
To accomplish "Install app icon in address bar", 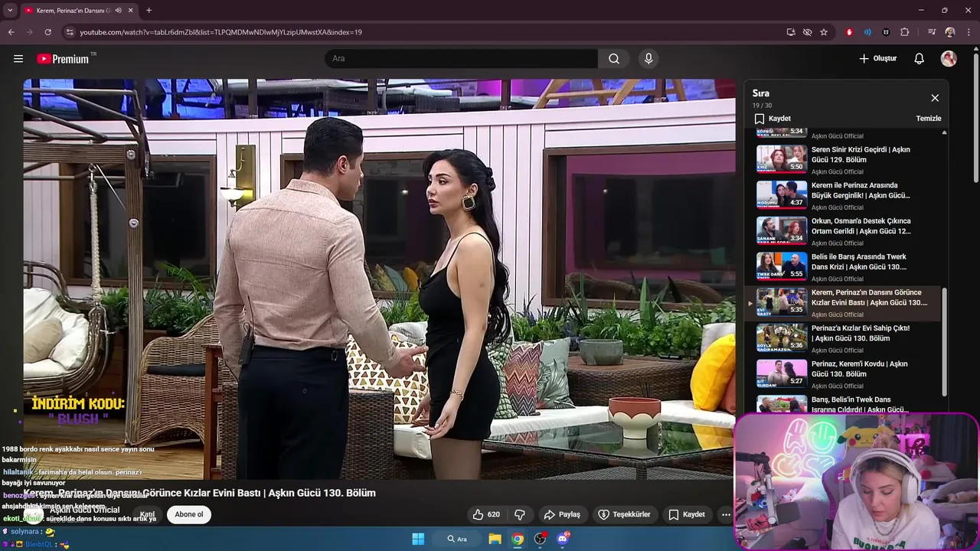I will coord(791,32).
